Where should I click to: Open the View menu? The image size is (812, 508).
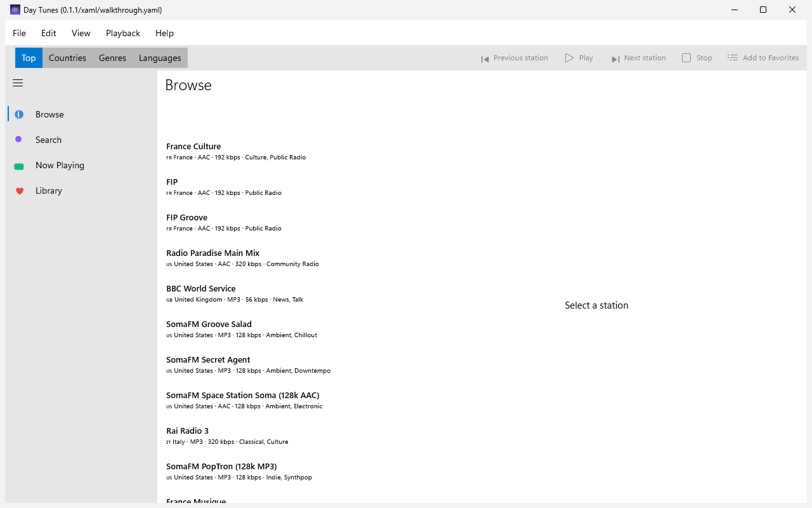(81, 33)
